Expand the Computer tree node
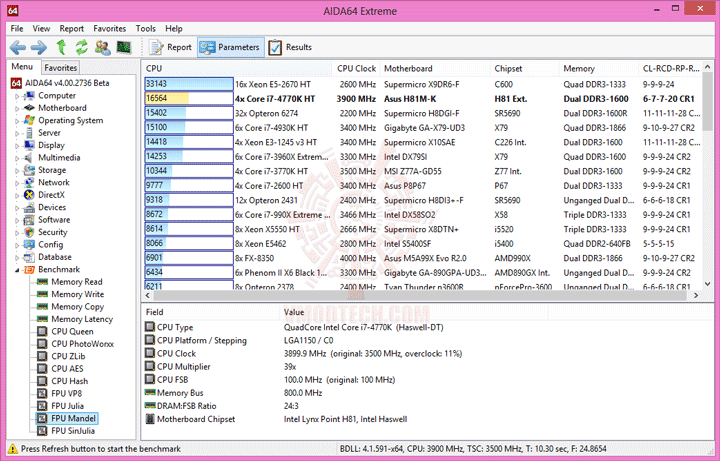The width and height of the screenshot is (720, 461). [17, 96]
